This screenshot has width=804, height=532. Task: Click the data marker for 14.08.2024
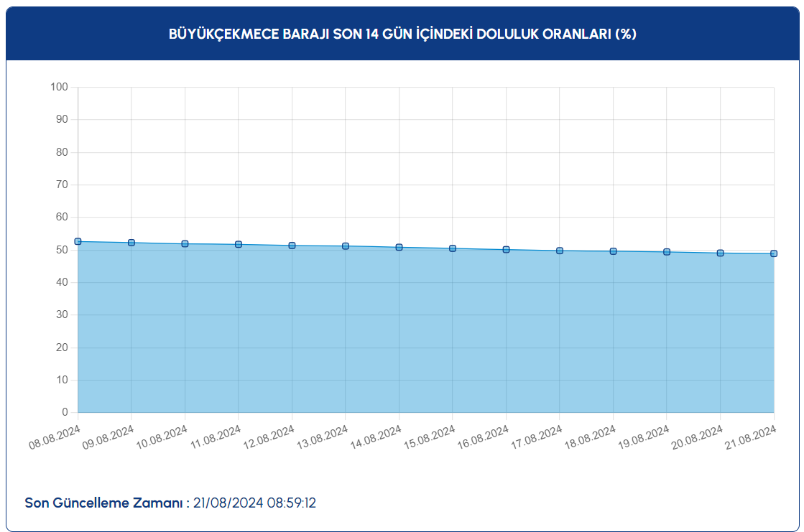(399, 248)
